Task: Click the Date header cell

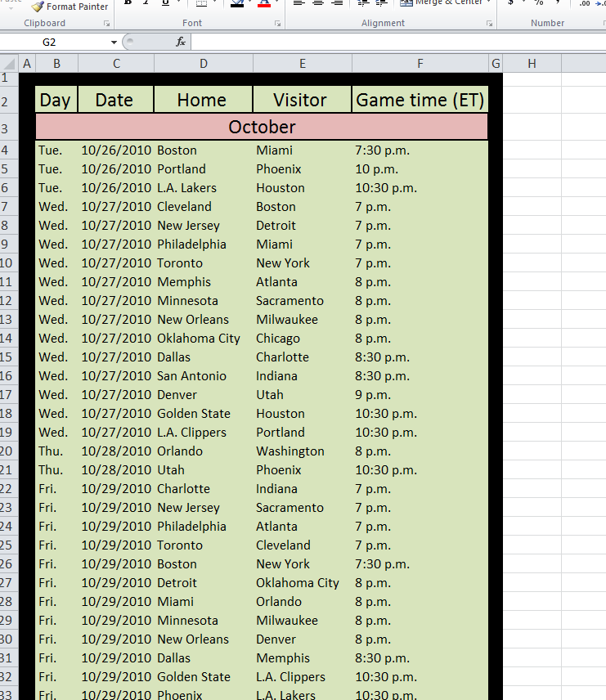Action: point(115,100)
